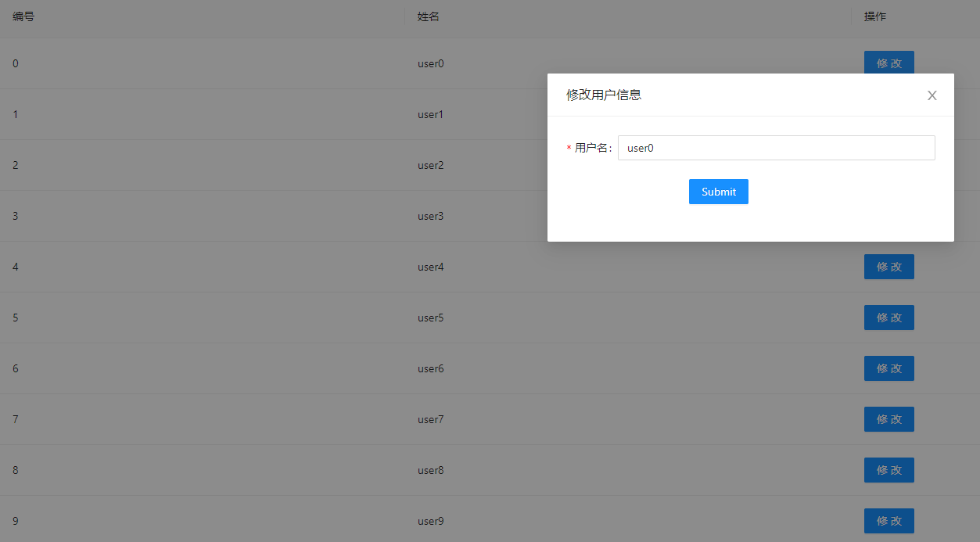Click the 修改 button for user5
This screenshot has width=980, height=542.
(888, 318)
